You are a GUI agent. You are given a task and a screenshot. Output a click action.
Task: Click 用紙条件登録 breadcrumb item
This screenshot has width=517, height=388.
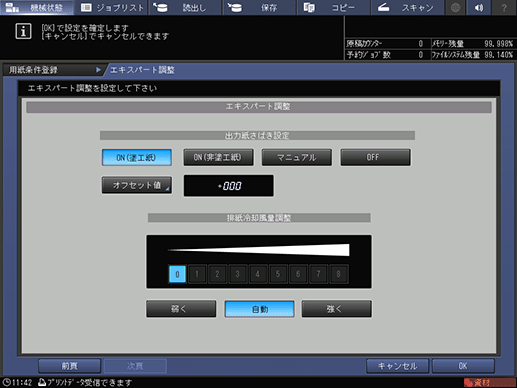click(x=53, y=70)
